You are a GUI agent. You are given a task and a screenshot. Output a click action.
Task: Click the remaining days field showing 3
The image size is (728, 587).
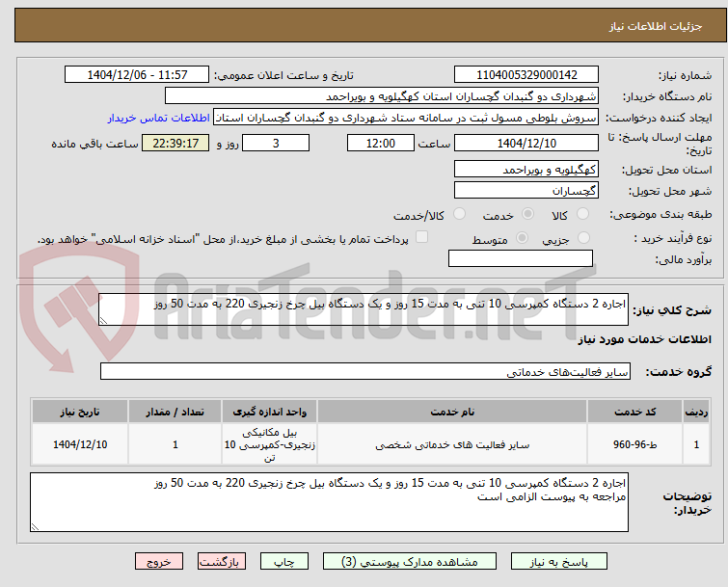276,143
